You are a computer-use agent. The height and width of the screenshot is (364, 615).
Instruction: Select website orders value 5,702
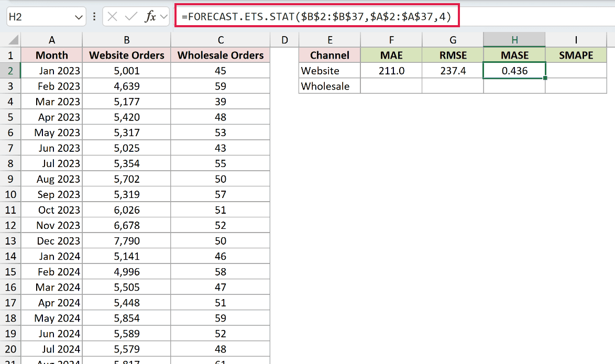pos(127,179)
